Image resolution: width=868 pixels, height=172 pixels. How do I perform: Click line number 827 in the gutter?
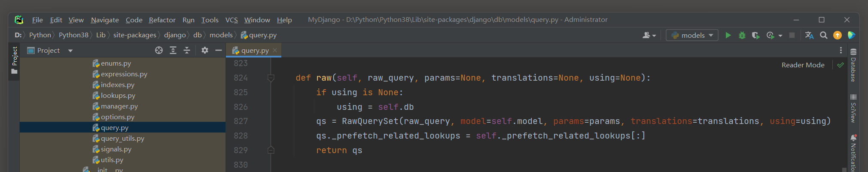[241, 121]
